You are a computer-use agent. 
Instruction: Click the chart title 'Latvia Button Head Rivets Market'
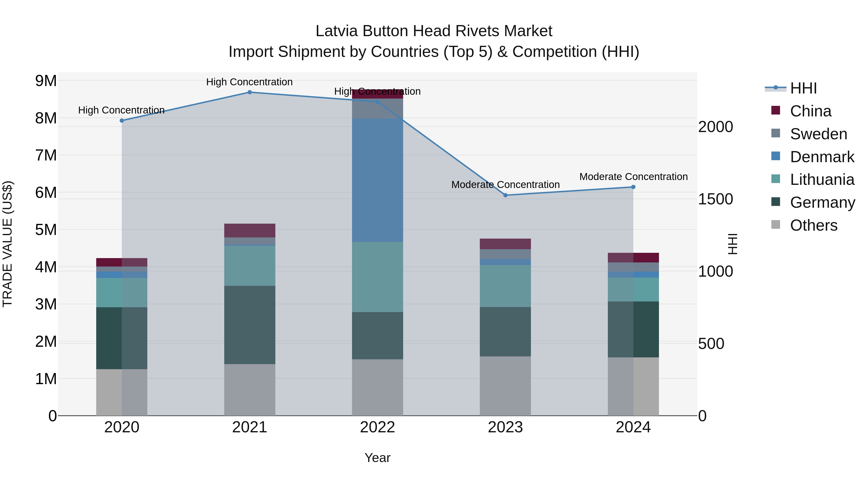tap(434, 31)
